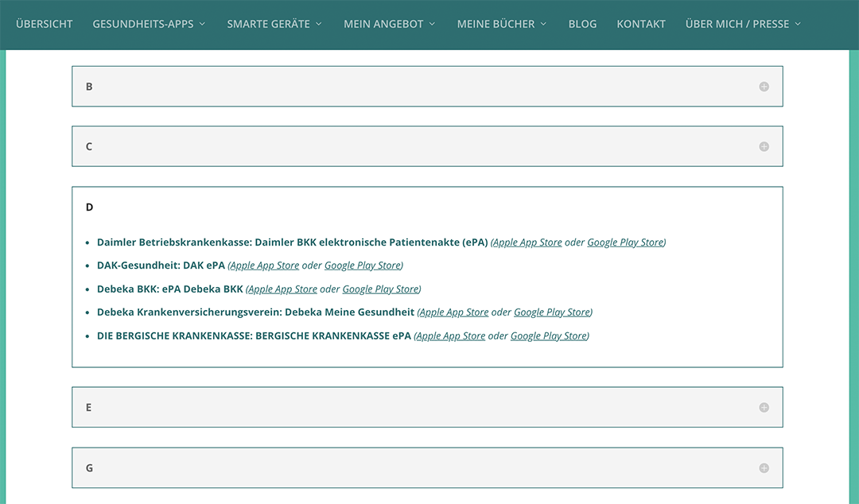This screenshot has height=504, width=859.
Task: Select text 'Debeka Krankenversicherungsverein: Debeka Meine Gesundheit'
Action: [x=256, y=312]
